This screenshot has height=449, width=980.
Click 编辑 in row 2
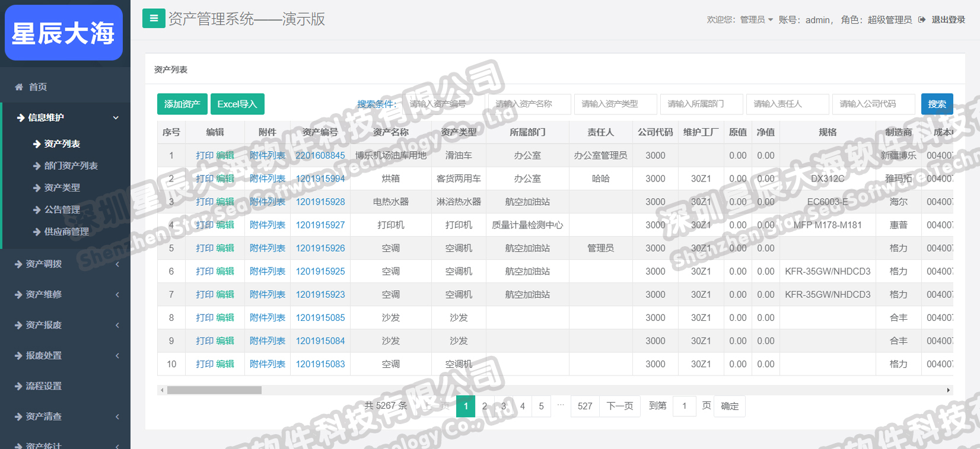coord(225,179)
